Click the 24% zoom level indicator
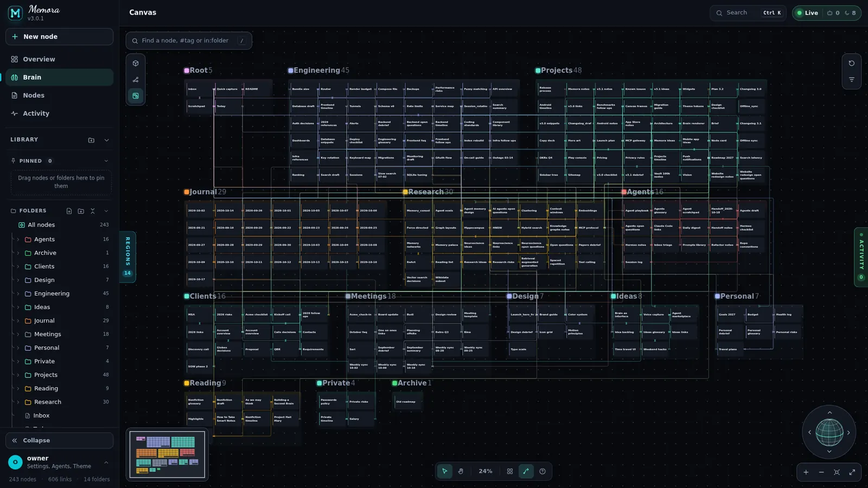Viewport: 868px width, 488px height. tap(486, 471)
